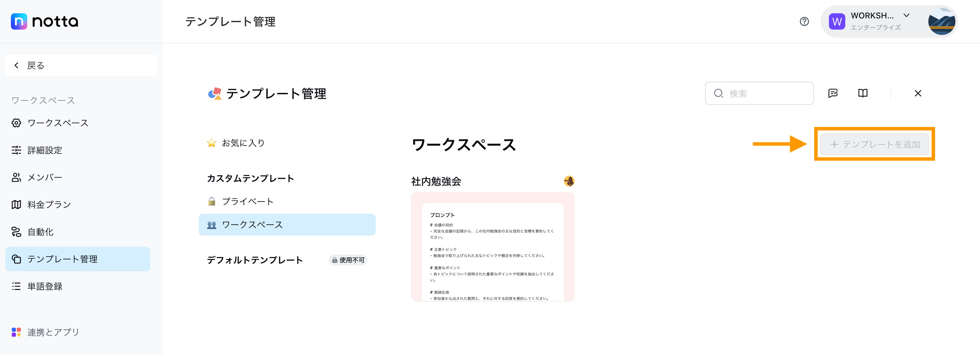Go back with 戻る button

pos(81,65)
